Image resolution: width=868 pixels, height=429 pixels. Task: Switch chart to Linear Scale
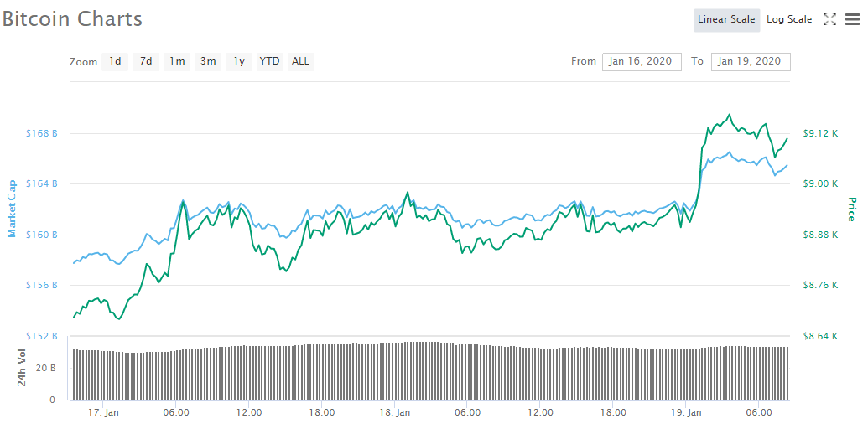[726, 20]
